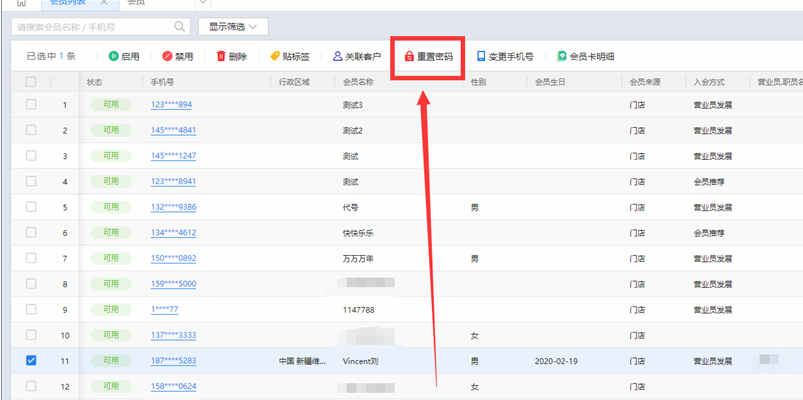This screenshot has width=803, height=400.
Task: Click the 会员名称 column header
Action: pos(358,81)
